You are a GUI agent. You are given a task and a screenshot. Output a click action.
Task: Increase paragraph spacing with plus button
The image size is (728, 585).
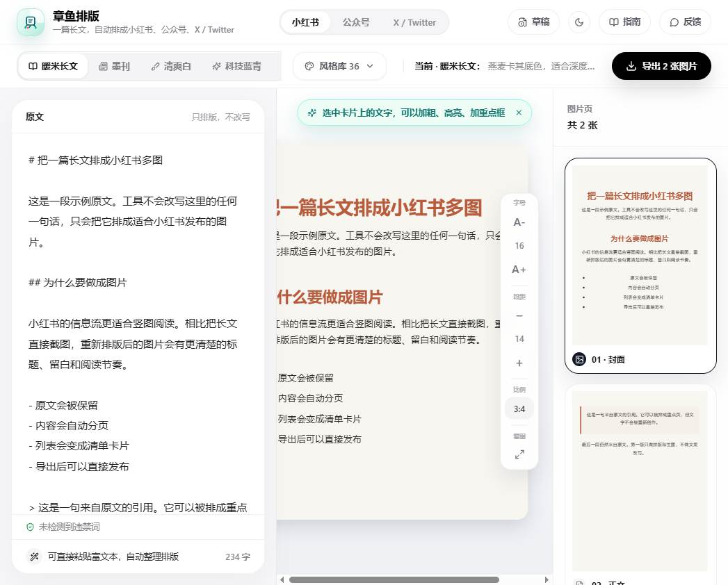519,363
